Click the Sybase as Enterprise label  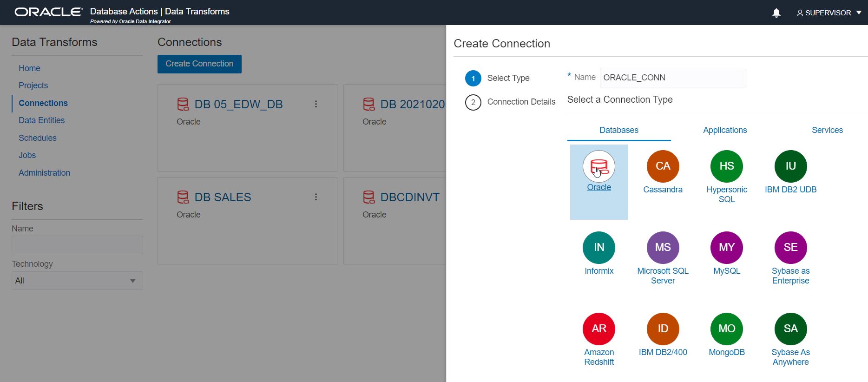tap(791, 276)
